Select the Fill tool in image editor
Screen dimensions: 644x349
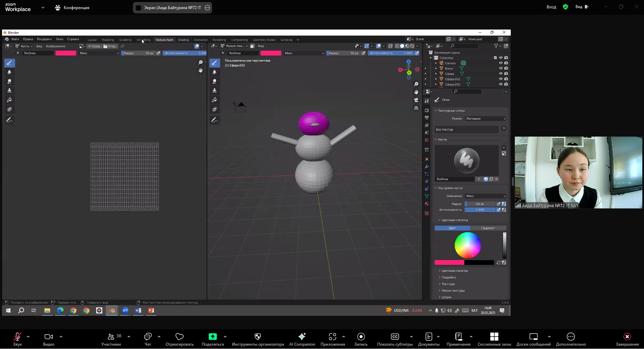[9, 100]
